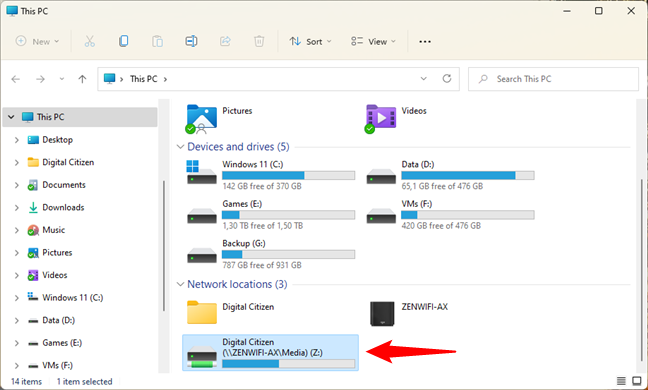The image size is (648, 390).
Task: Click '1,30 TB free of 1,50 TB' text
Action: (x=262, y=226)
